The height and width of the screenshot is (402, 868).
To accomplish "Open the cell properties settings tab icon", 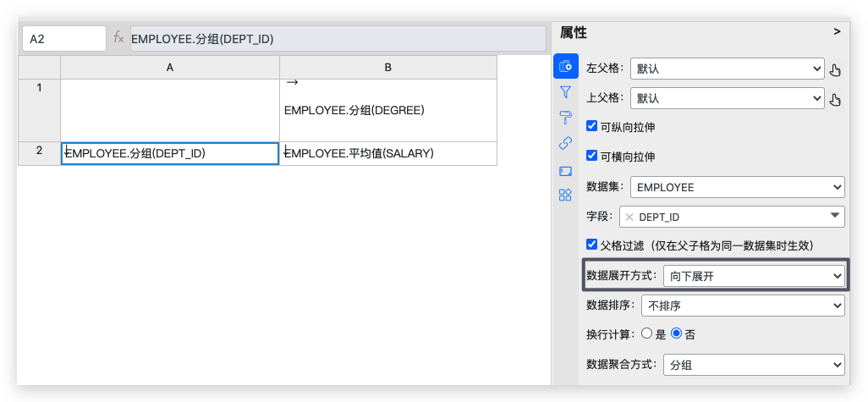I will point(565,67).
